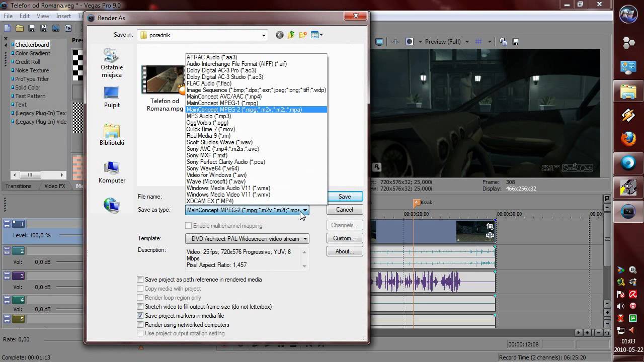
Task: Go back using the dialog's back arrow icon
Action: pyautogui.click(x=280, y=35)
